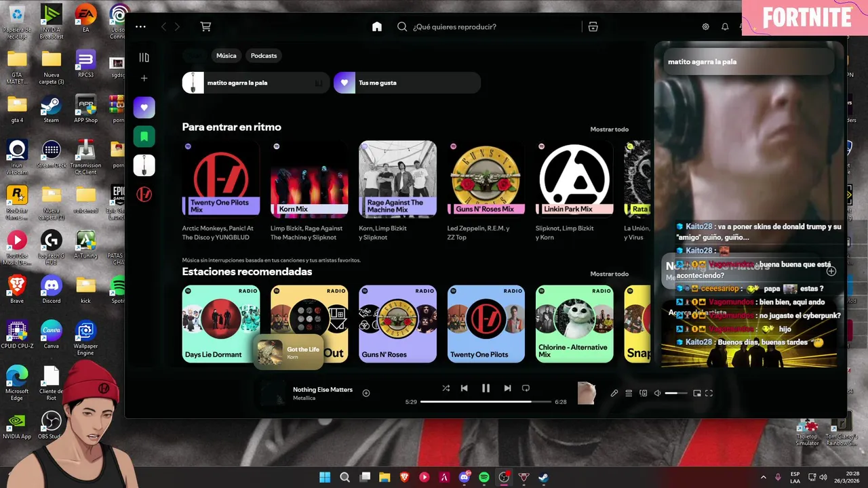
Task: Show hidden system tray icons
Action: [x=763, y=477]
